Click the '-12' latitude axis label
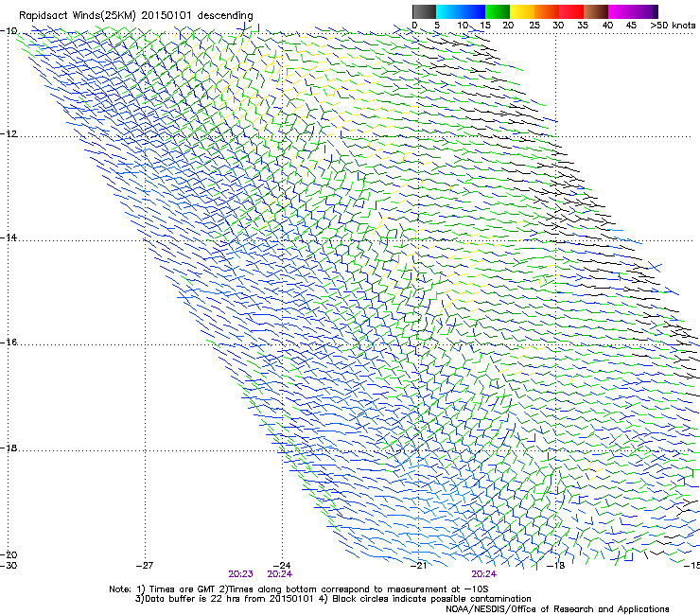Viewport: 700px width, 615px height. 9,134
